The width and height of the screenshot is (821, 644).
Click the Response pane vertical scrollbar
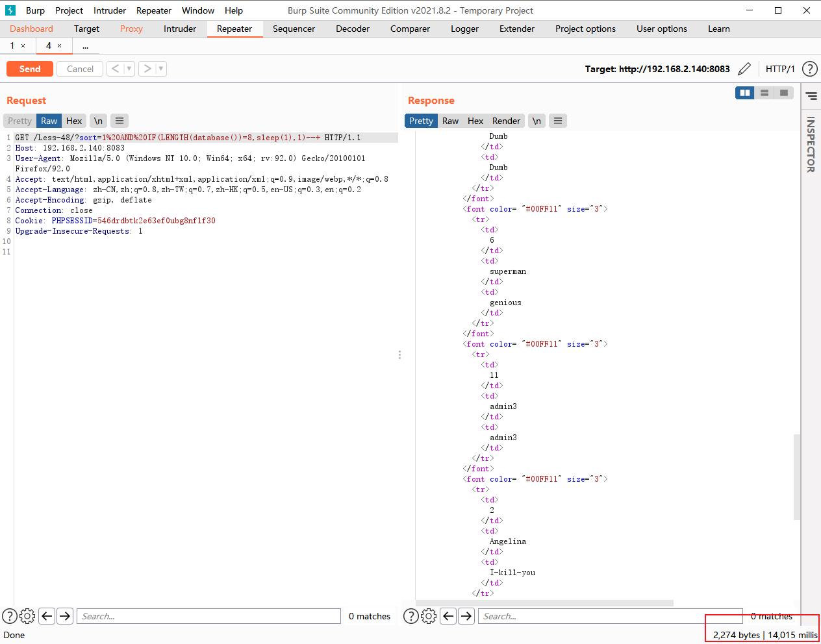(x=797, y=477)
